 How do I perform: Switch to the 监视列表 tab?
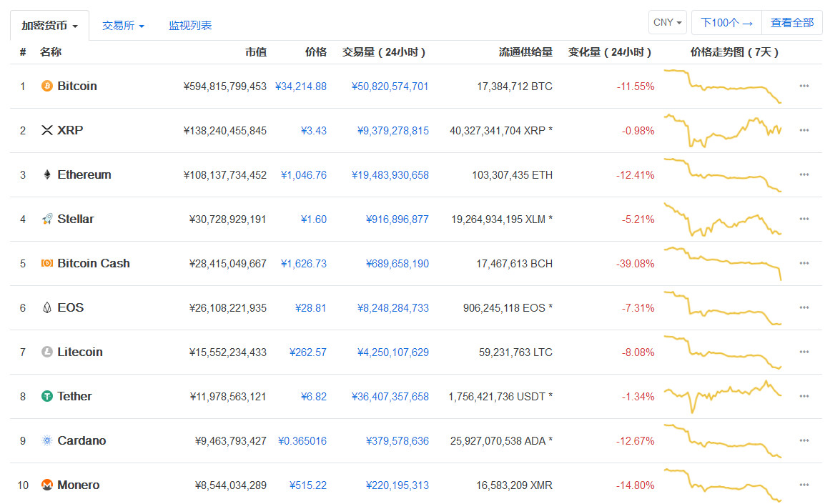[x=190, y=26]
